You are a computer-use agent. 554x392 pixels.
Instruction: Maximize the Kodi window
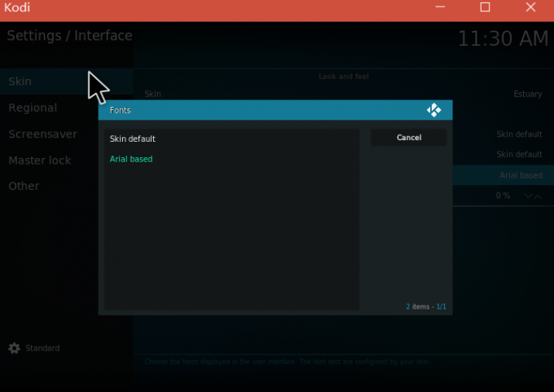point(485,7)
